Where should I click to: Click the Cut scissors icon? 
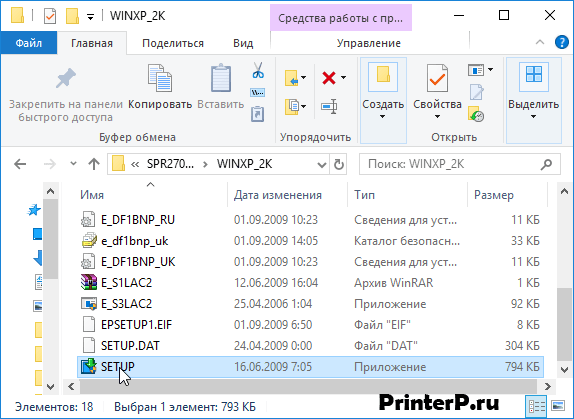pos(258,70)
